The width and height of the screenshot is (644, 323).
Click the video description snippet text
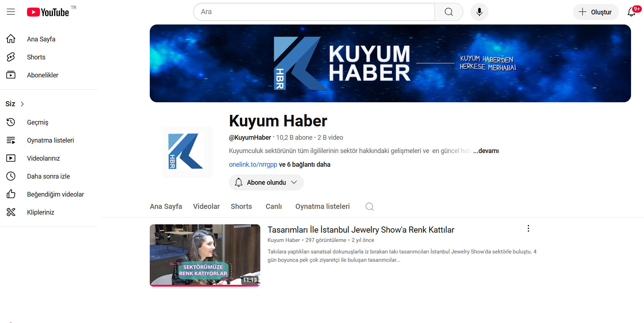coord(402,256)
